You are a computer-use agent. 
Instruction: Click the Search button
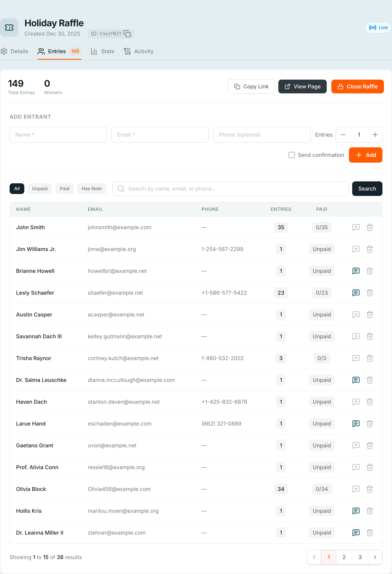tap(367, 188)
